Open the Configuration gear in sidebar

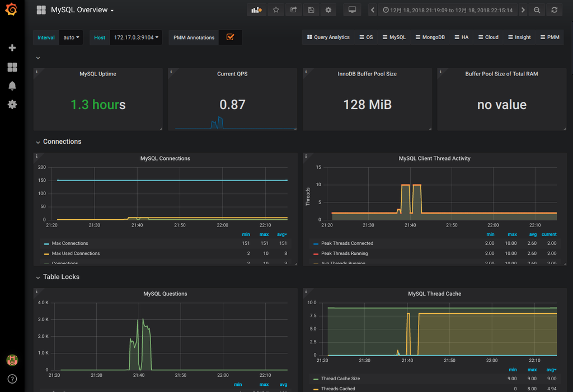12,105
